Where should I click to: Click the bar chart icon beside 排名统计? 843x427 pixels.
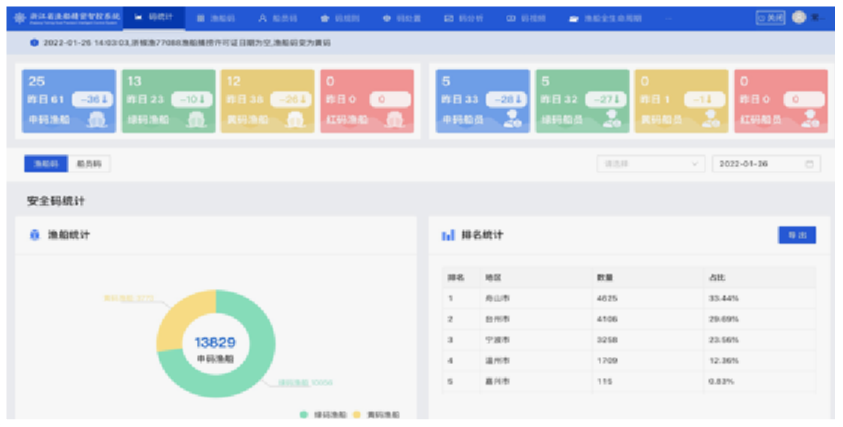(448, 236)
